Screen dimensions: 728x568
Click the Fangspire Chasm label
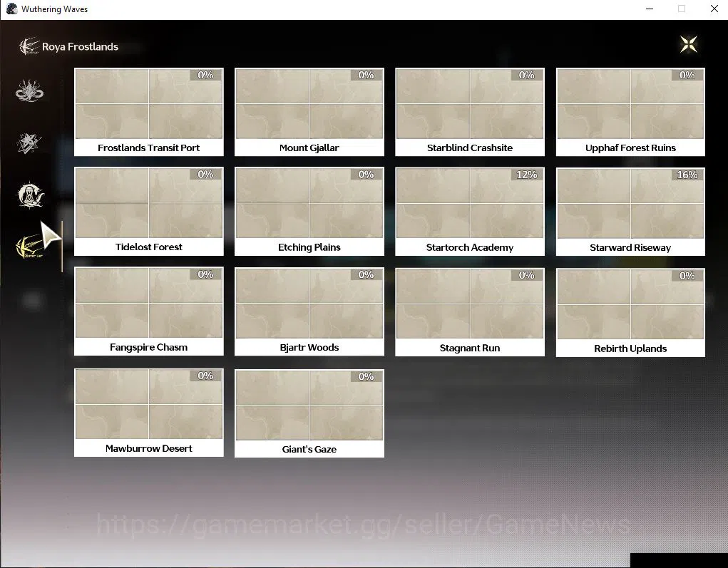(148, 347)
